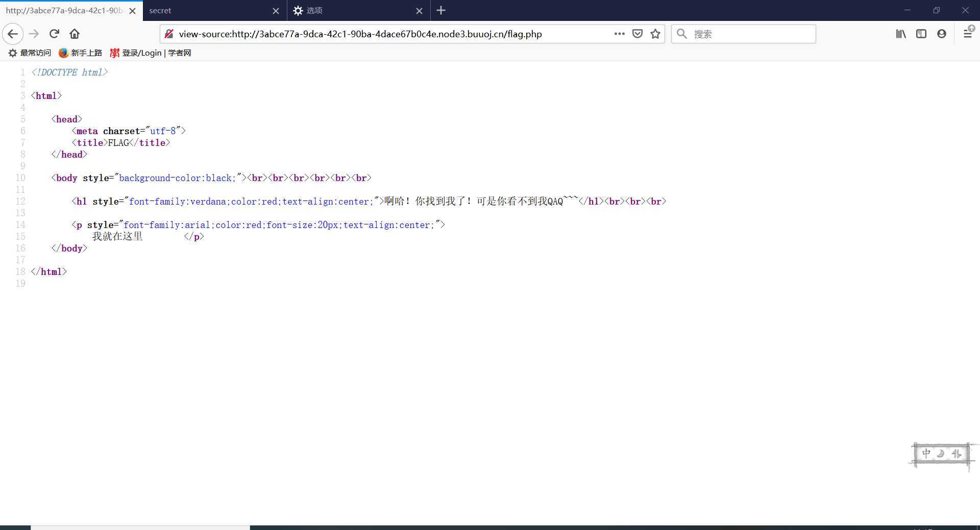Bookmark this page with the star
This screenshot has width=980, height=530.
click(x=655, y=34)
